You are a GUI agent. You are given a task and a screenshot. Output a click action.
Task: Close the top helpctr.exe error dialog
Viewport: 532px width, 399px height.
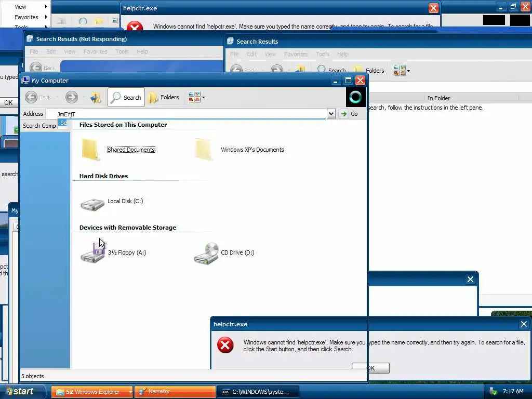[x=433, y=8]
